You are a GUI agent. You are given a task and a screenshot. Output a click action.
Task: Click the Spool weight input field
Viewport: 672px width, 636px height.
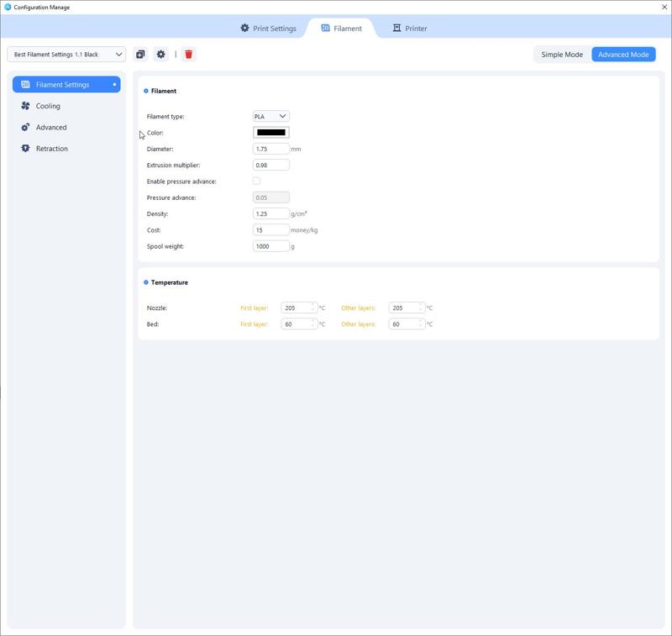pos(270,246)
